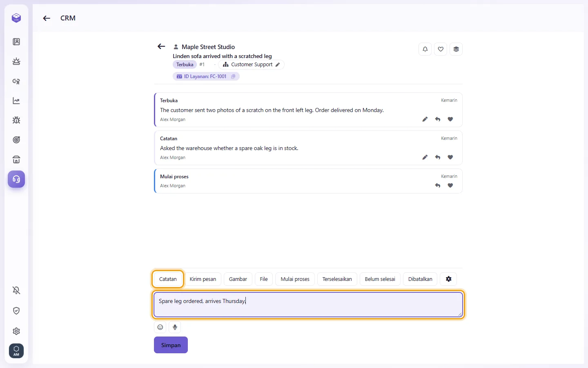The width and height of the screenshot is (588, 368).
Task: Switch to Kirim pesan tab
Action: pos(203,279)
